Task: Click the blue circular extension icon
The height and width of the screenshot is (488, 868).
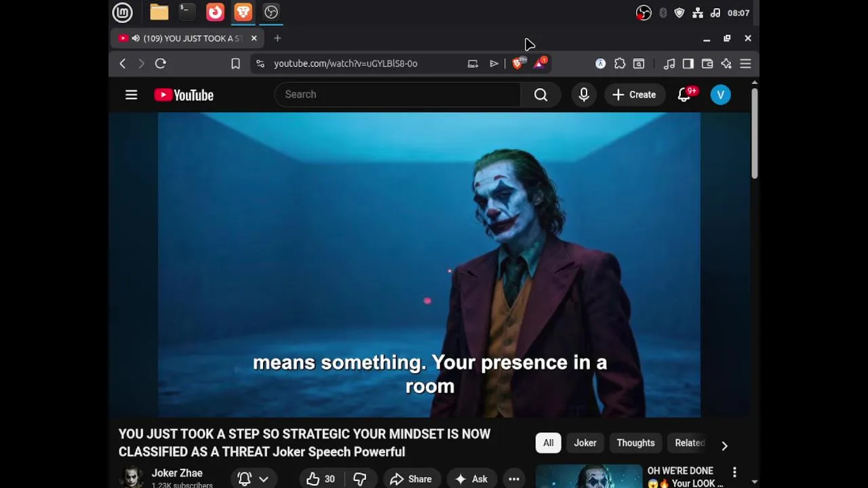Action: click(601, 64)
